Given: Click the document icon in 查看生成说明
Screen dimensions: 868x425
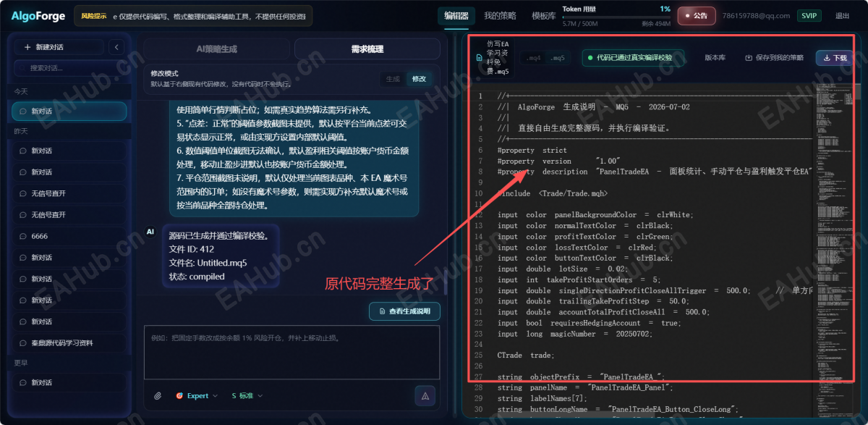Looking at the screenshot, I should coord(382,311).
